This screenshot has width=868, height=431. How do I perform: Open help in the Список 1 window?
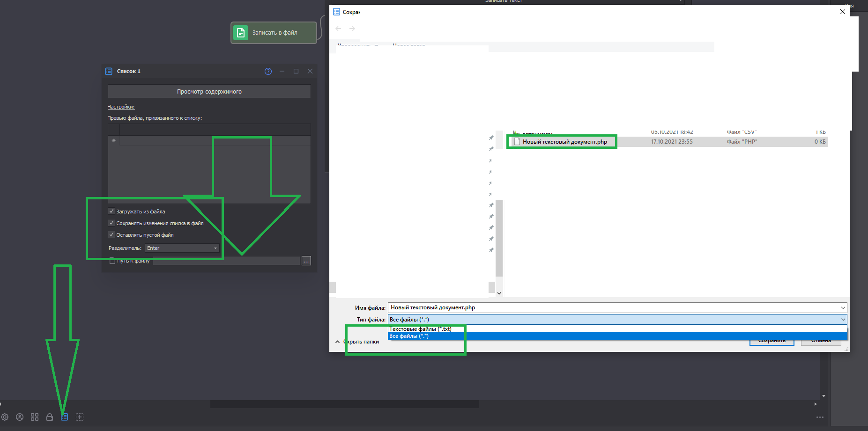pos(268,71)
